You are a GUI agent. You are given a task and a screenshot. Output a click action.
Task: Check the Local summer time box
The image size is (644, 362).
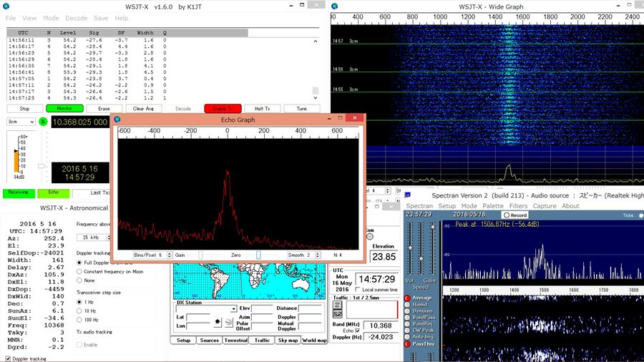click(357, 290)
